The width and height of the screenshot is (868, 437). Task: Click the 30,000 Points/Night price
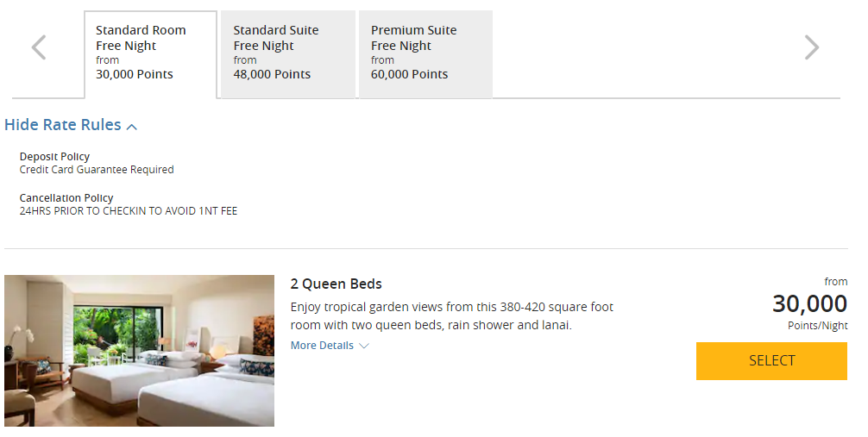810,304
